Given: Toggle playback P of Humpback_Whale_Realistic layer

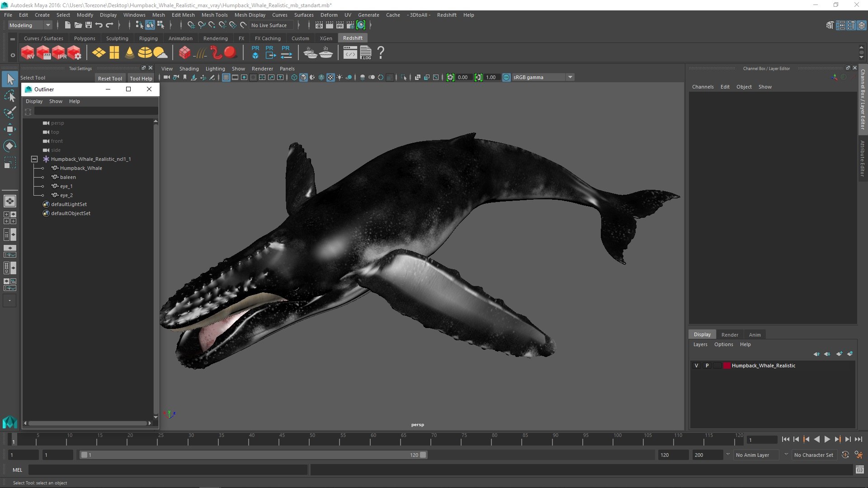Looking at the screenshot, I should [707, 366].
